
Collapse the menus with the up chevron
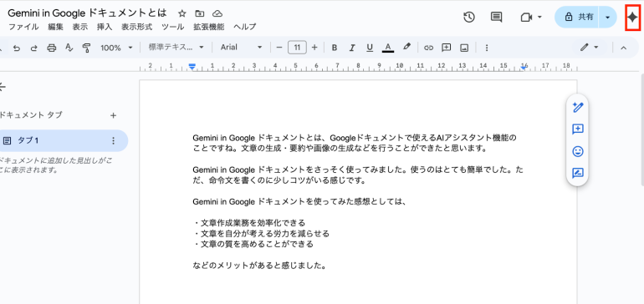[x=623, y=48]
